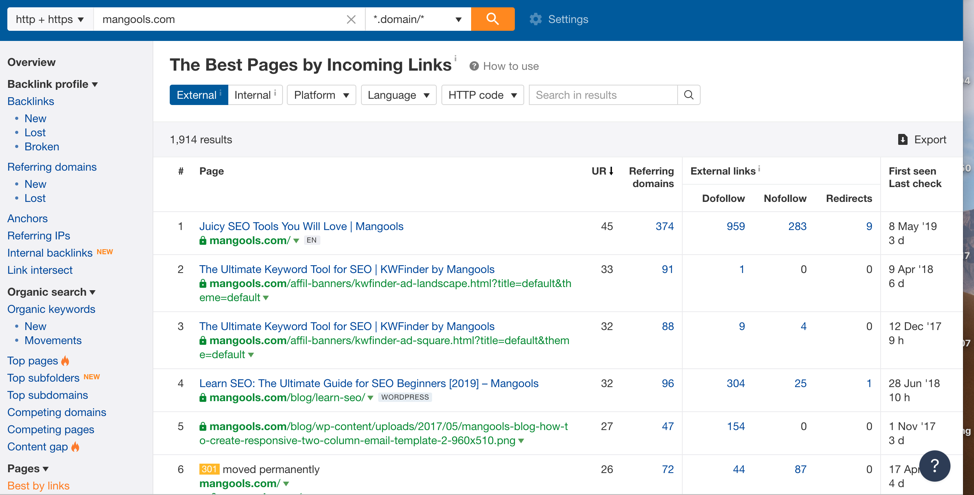Click nofollow count 283
The width and height of the screenshot is (974, 495).
pos(798,227)
